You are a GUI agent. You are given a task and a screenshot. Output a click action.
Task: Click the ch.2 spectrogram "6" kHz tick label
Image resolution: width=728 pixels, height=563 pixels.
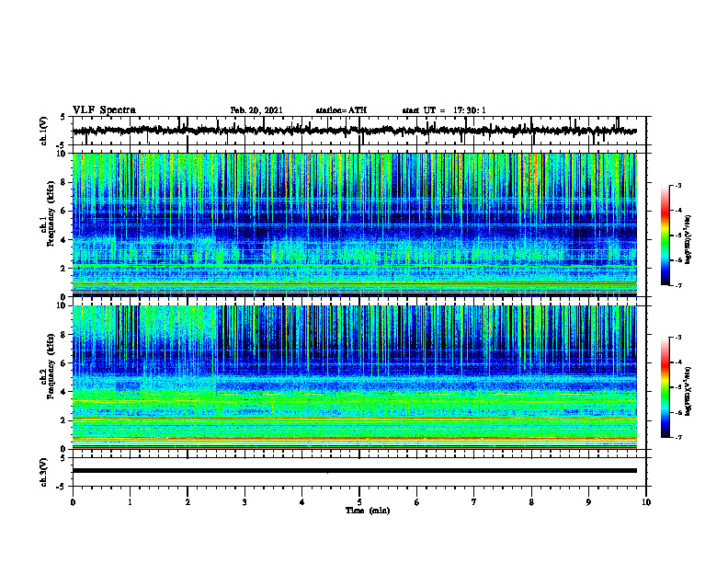click(x=64, y=363)
